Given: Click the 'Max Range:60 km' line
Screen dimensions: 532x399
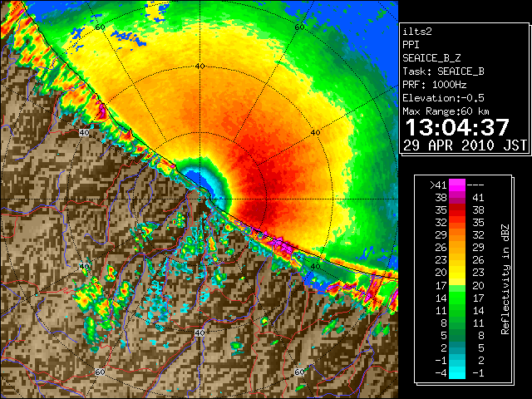Looking at the screenshot, I should (446, 111).
